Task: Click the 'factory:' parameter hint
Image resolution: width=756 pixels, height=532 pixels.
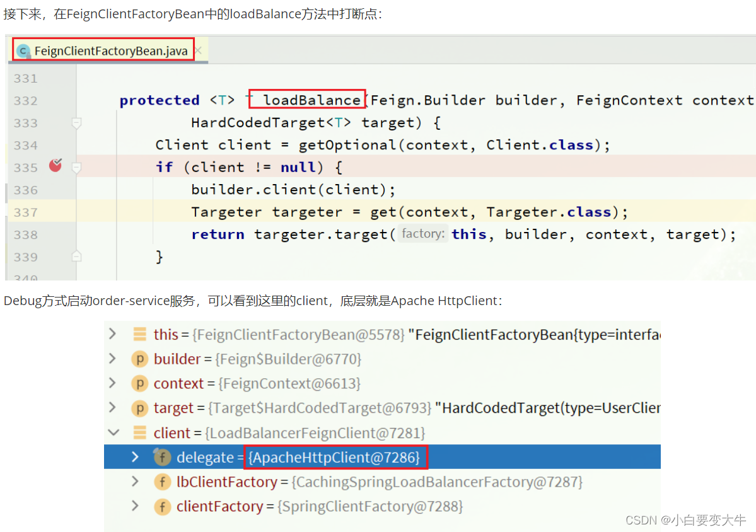Action: click(x=423, y=234)
